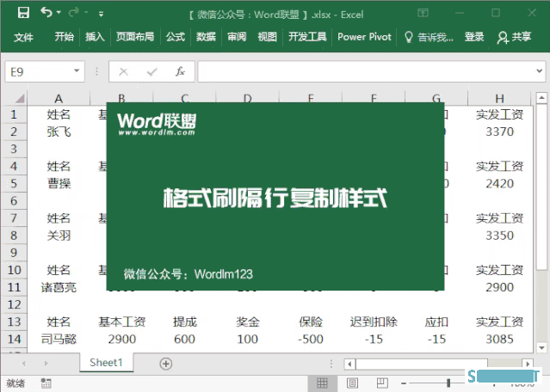Click the value 2420 in column H
The image size is (550, 392).
pos(499,184)
